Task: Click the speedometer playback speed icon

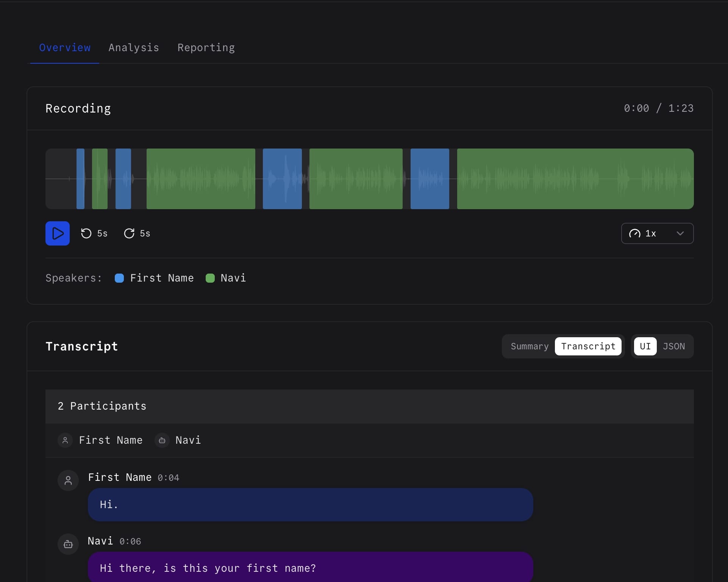Action: coord(635,233)
